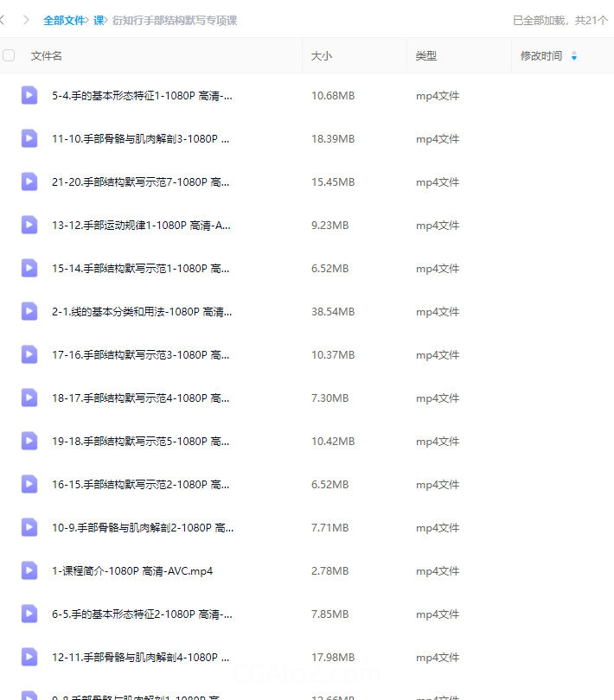Go forward with the right chevron

point(26,20)
